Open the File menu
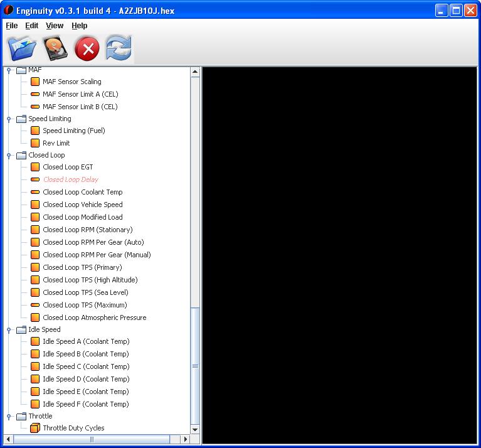The width and height of the screenshot is (481, 448). tap(12, 26)
